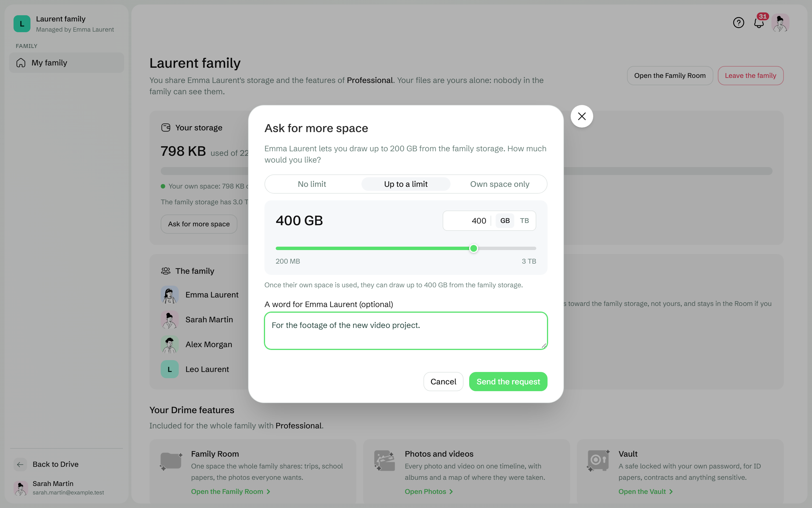The image size is (812, 508).
Task: Click the Photos and videos feature icon
Action: (x=385, y=461)
